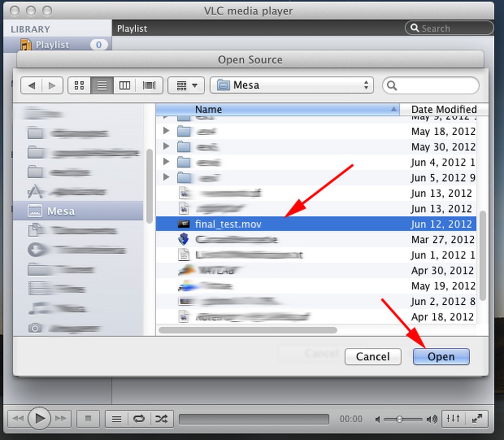This screenshot has width=504, height=440.
Task: Open the item arrangement dropdown
Action: [186, 86]
